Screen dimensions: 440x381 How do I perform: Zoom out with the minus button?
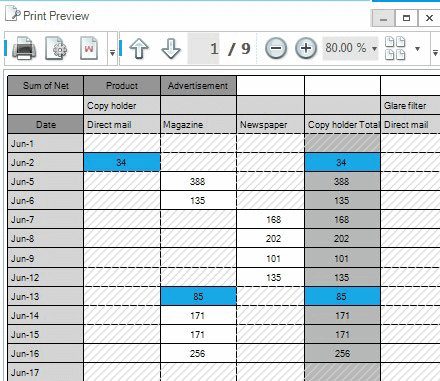click(276, 49)
